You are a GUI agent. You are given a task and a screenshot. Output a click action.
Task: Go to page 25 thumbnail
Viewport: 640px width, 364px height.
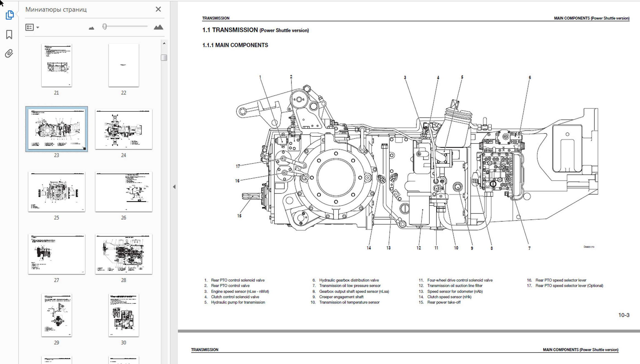coord(57,192)
